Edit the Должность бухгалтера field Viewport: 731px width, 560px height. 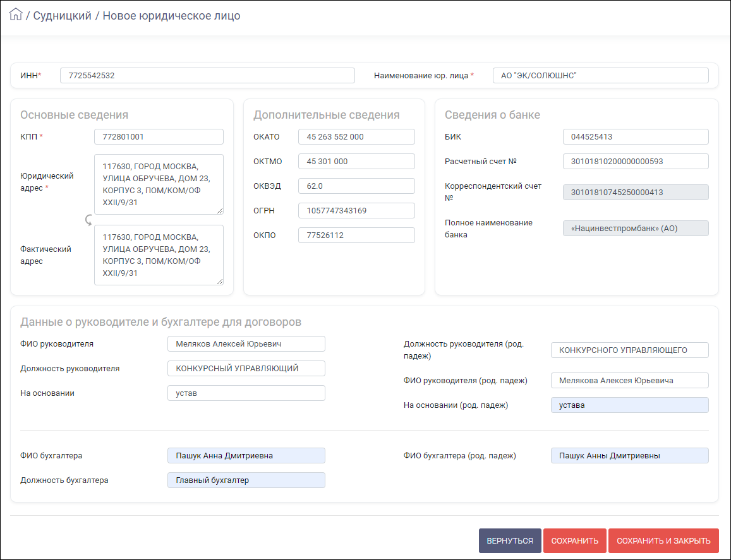coord(246,480)
